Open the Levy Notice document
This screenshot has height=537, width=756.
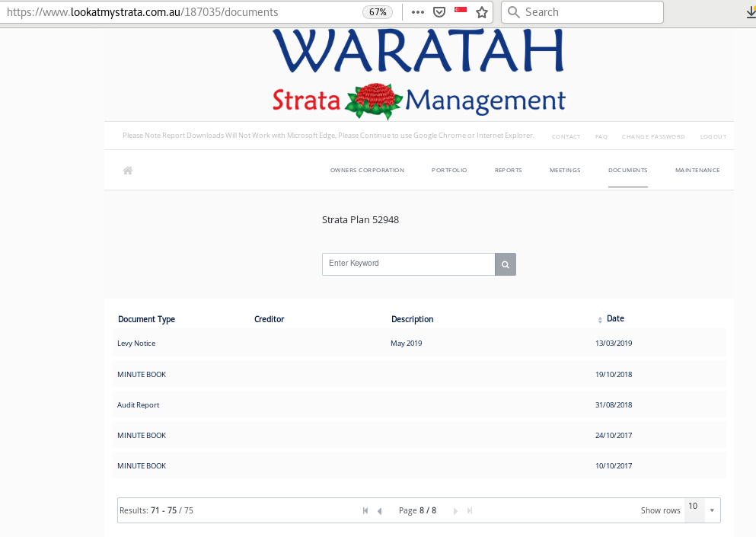(x=136, y=344)
